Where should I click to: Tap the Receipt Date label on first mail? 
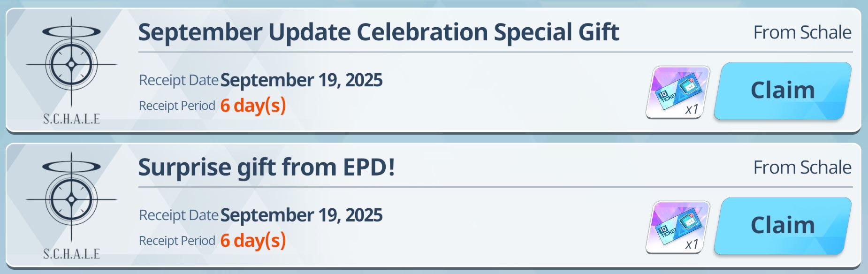pos(179,80)
